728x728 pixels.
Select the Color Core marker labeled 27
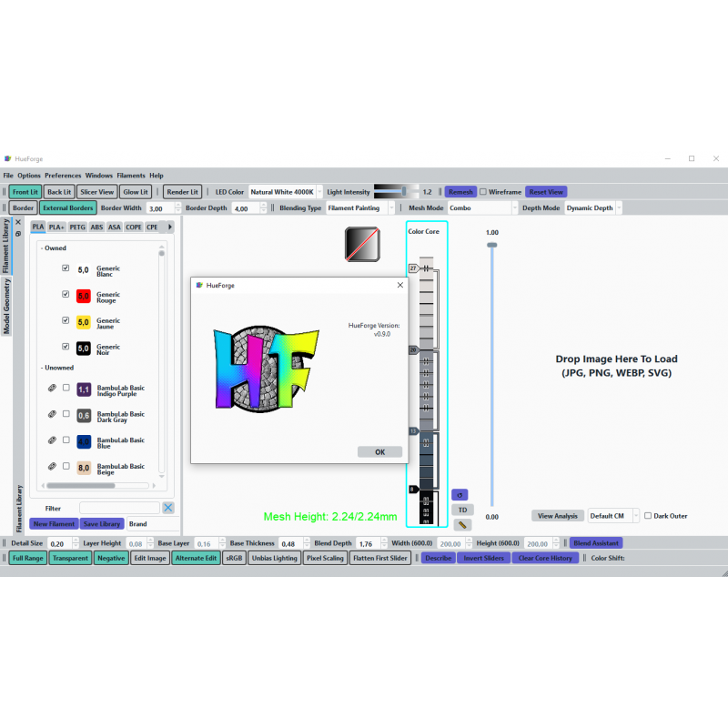click(x=414, y=268)
